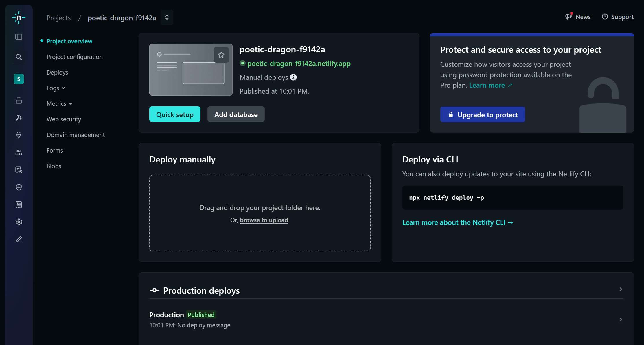The image size is (644, 345).
Task: Select the green S team avatar
Action: click(19, 79)
